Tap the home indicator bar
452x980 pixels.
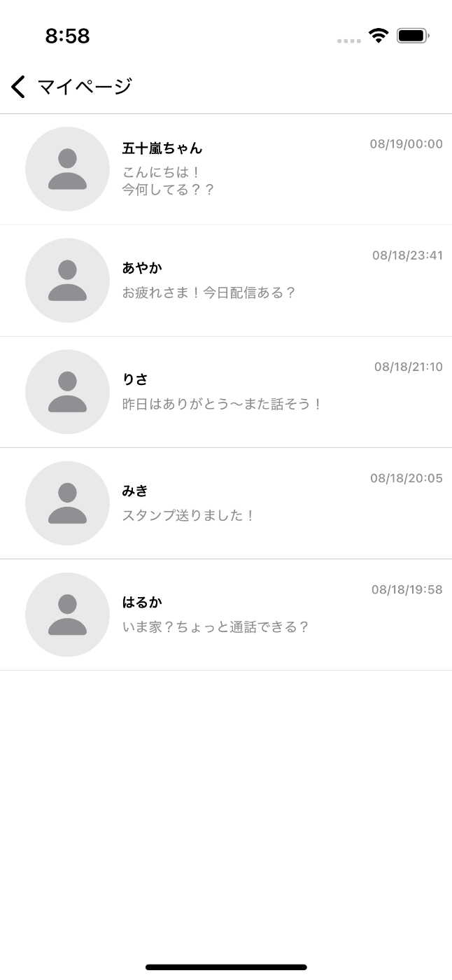point(226,967)
